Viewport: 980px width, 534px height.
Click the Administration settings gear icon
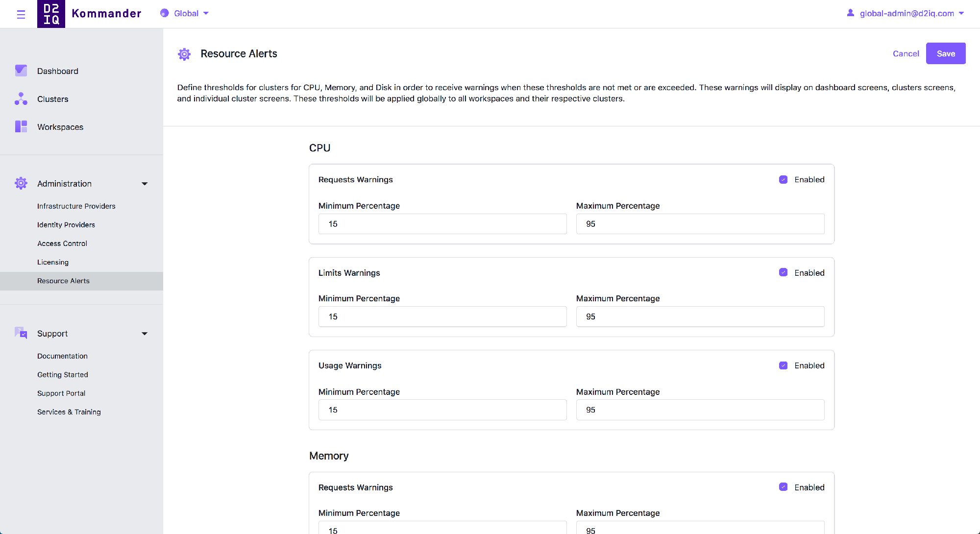pyautogui.click(x=21, y=184)
